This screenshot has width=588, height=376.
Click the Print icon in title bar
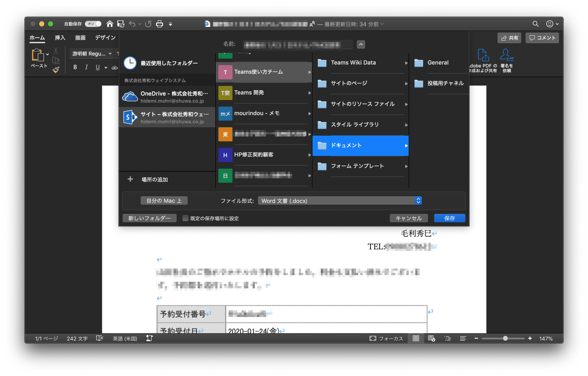[x=160, y=24]
